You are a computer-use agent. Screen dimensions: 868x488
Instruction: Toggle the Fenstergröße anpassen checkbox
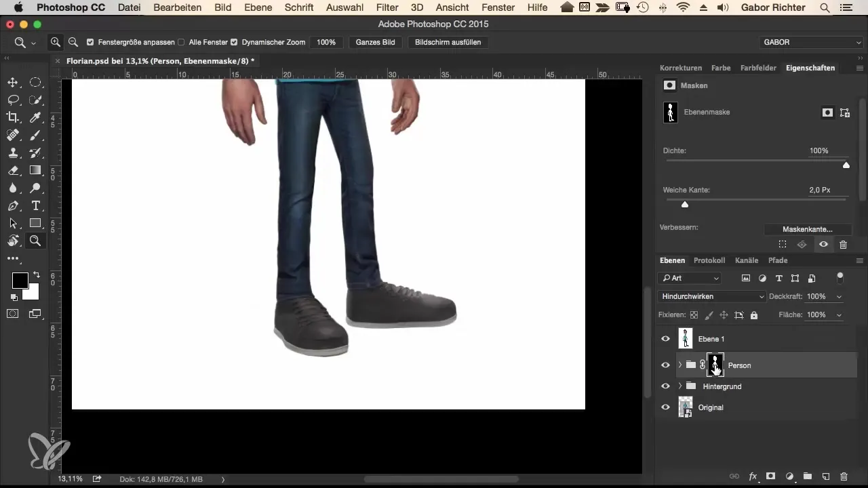point(90,42)
